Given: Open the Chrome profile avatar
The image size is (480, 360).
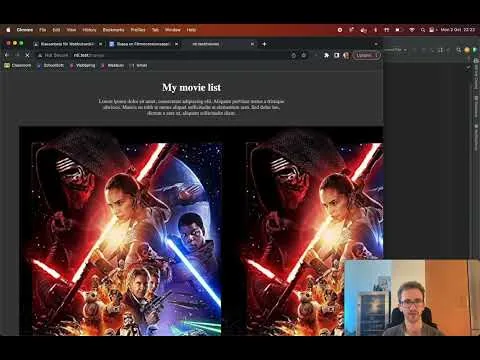Looking at the screenshot, I should coord(346,55).
